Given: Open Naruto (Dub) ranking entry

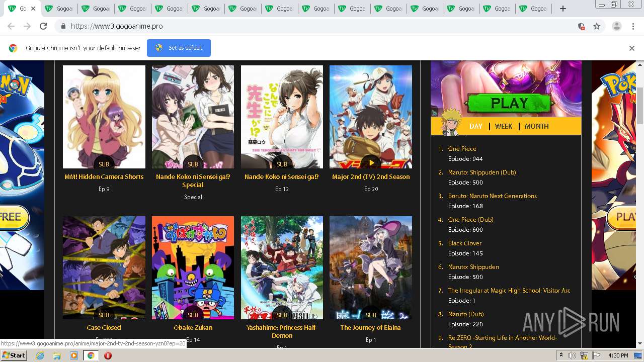Looking at the screenshot, I should click(466, 314).
